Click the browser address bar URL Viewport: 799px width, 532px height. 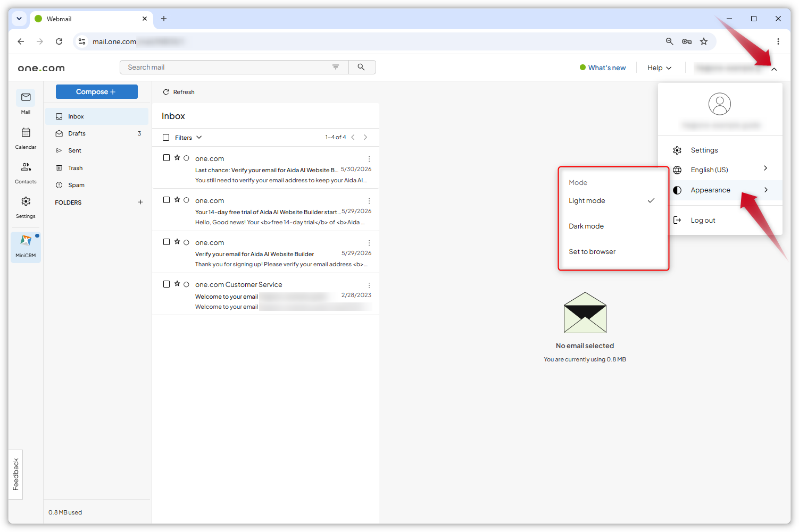tap(114, 41)
